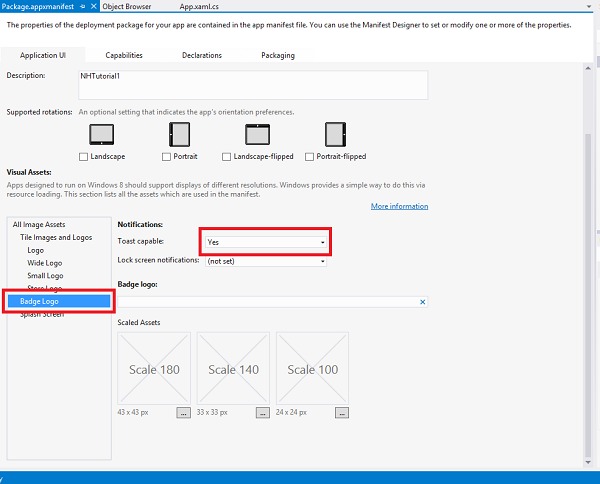Click the Scale 180 asset placeholder
The width and height of the screenshot is (600, 484).
(x=154, y=368)
